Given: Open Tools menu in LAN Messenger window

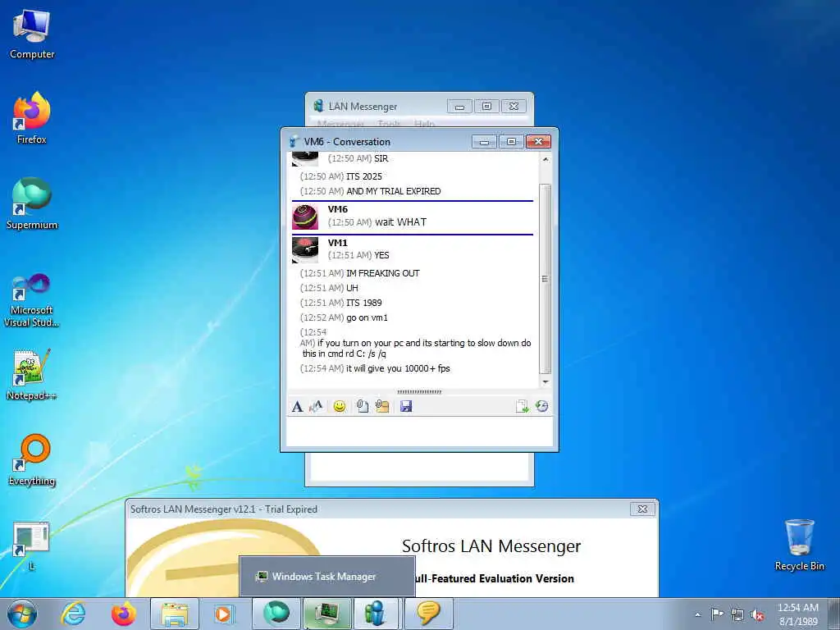Looking at the screenshot, I should point(389,124).
